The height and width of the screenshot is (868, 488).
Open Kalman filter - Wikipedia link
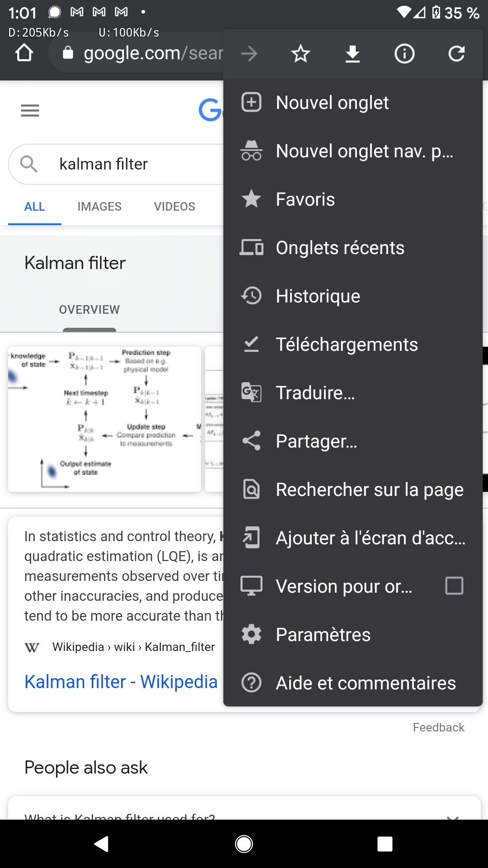coord(121,682)
